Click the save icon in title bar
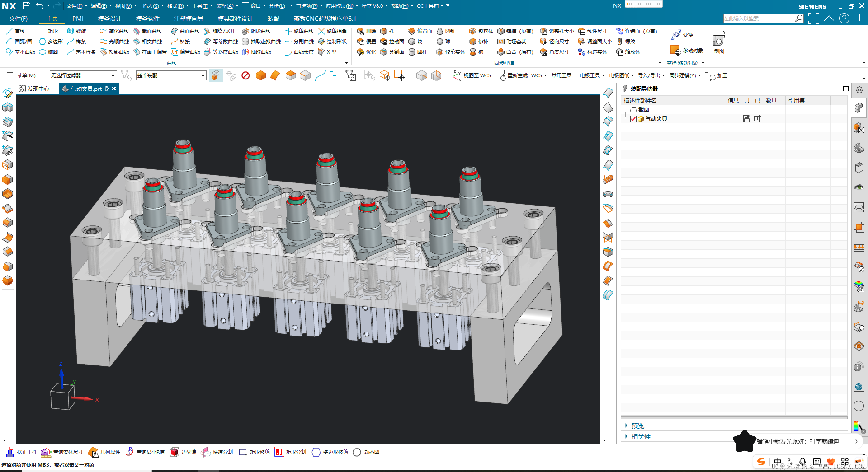The height and width of the screenshot is (472, 868). point(27,6)
